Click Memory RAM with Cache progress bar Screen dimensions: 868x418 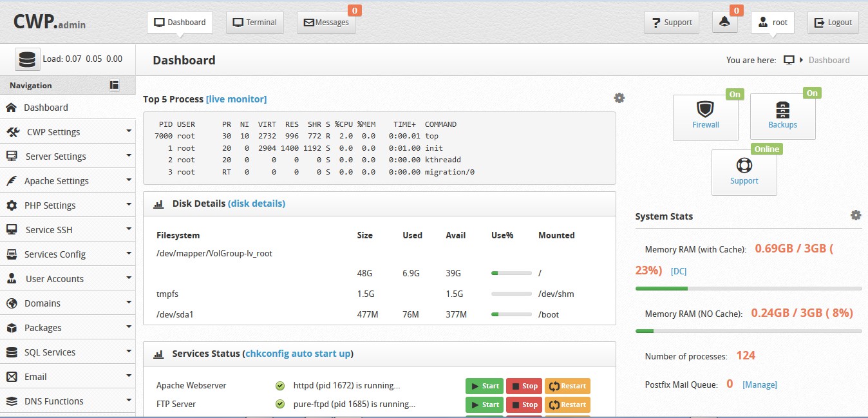[749, 289]
